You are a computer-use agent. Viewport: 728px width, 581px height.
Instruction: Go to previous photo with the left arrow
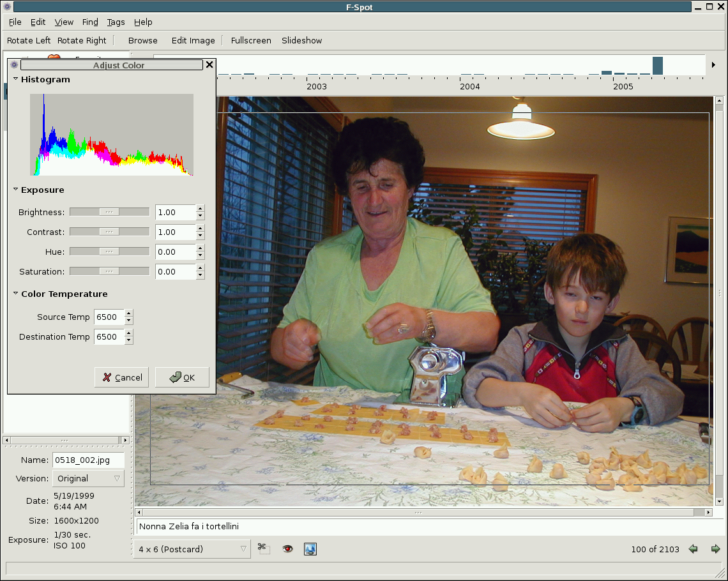click(x=693, y=549)
